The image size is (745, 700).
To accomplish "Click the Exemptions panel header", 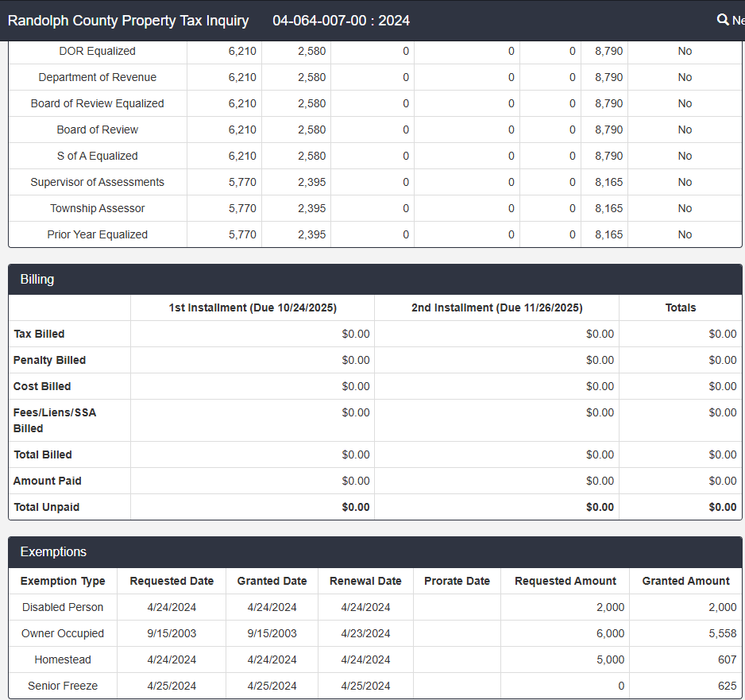I will tap(375, 551).
